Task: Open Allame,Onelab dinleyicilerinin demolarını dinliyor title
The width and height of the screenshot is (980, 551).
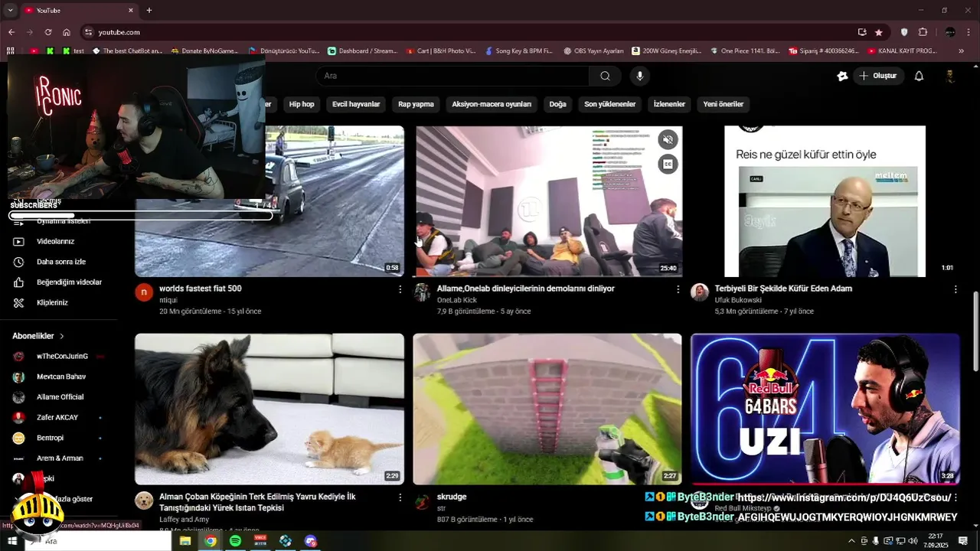Action: point(526,289)
